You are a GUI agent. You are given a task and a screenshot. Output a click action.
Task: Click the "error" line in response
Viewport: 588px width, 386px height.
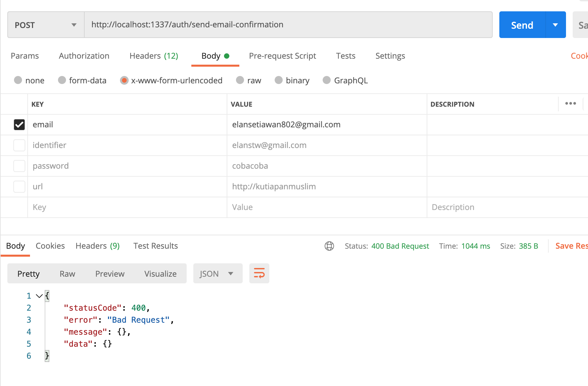pyautogui.click(x=119, y=320)
